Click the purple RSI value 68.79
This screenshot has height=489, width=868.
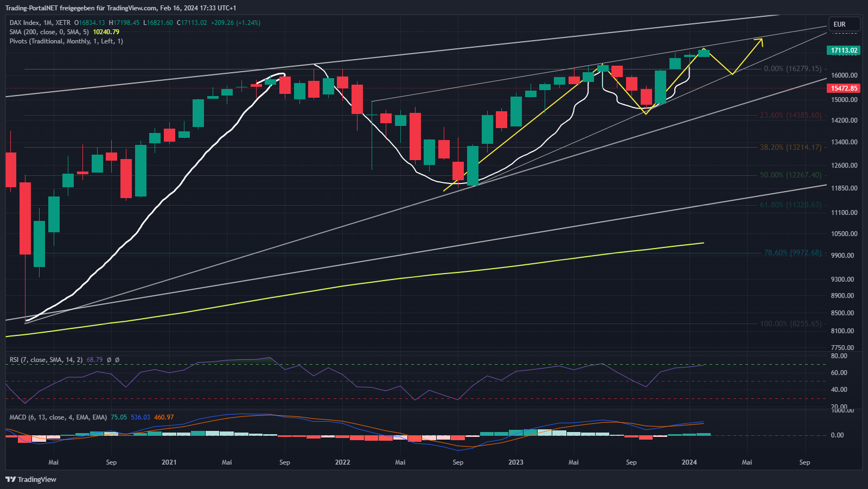(x=94, y=360)
